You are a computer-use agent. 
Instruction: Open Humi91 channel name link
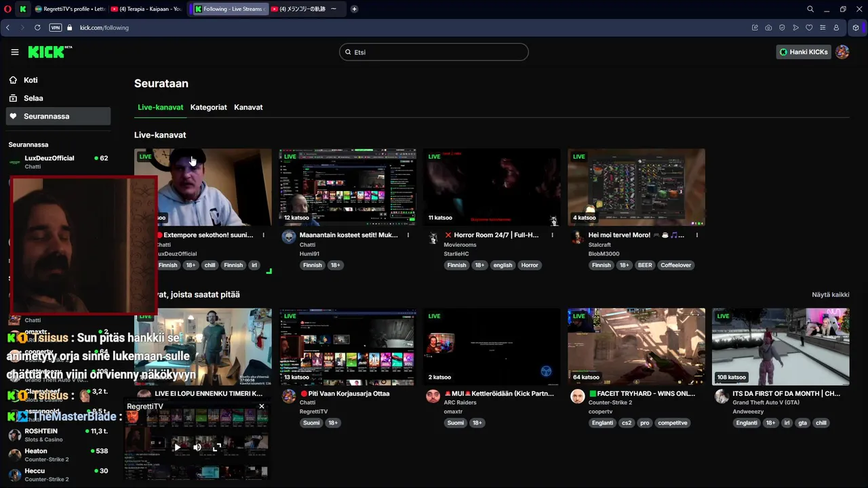(x=309, y=254)
